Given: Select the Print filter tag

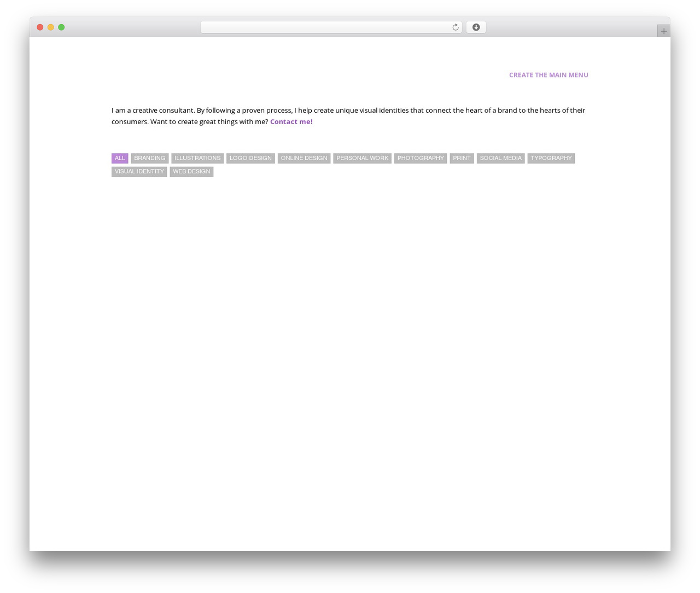Looking at the screenshot, I should coord(462,158).
